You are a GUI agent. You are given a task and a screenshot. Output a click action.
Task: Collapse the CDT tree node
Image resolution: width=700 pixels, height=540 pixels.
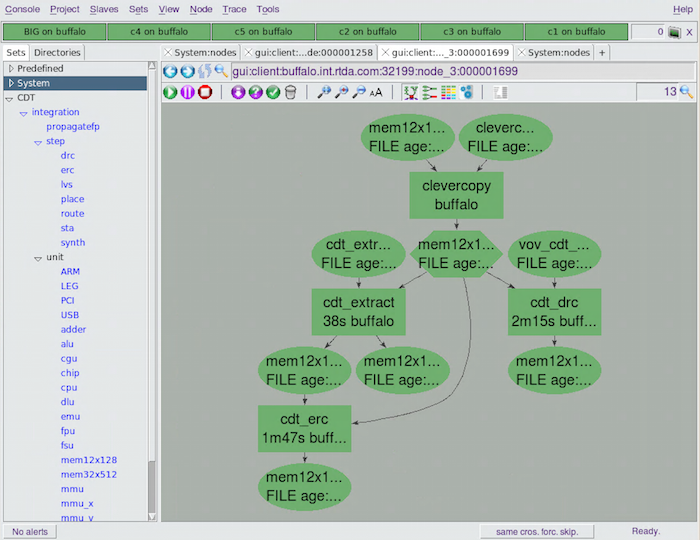[x=9, y=99]
